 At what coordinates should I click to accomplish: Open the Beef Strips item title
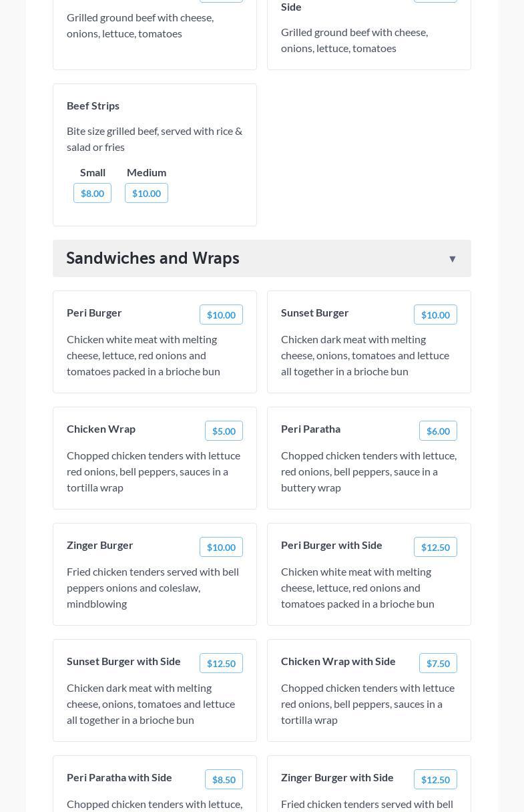pos(93,106)
